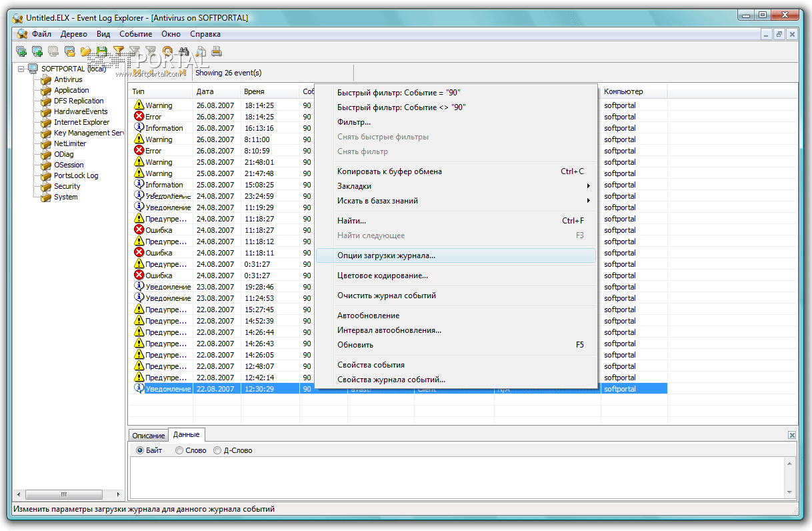Click right arrow of tree horizontal scrollbar

click(x=119, y=494)
